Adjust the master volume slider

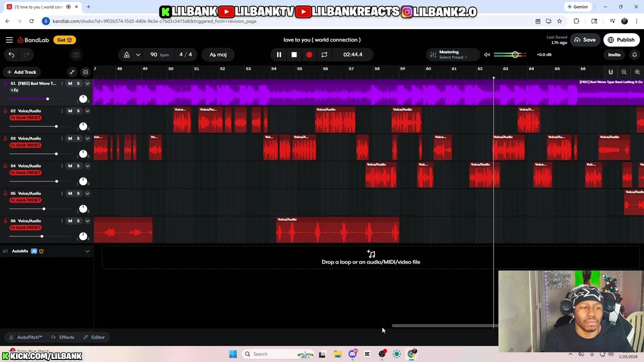click(510, 54)
